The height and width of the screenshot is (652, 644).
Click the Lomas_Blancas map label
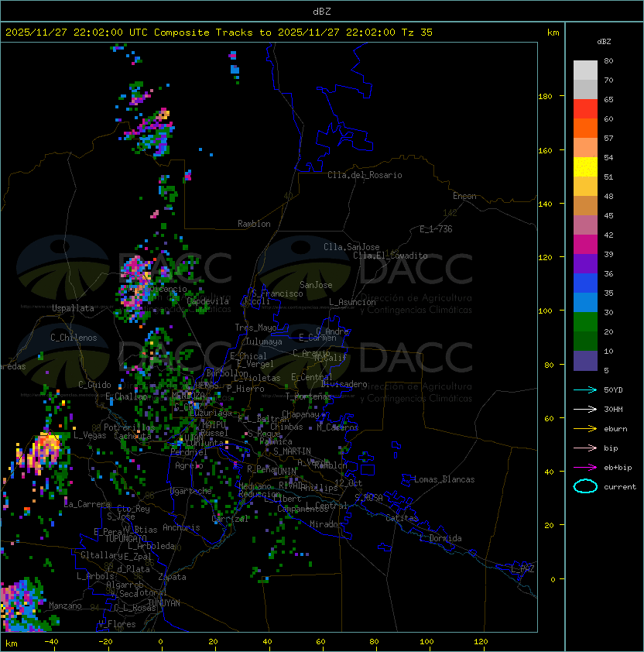[444, 479]
